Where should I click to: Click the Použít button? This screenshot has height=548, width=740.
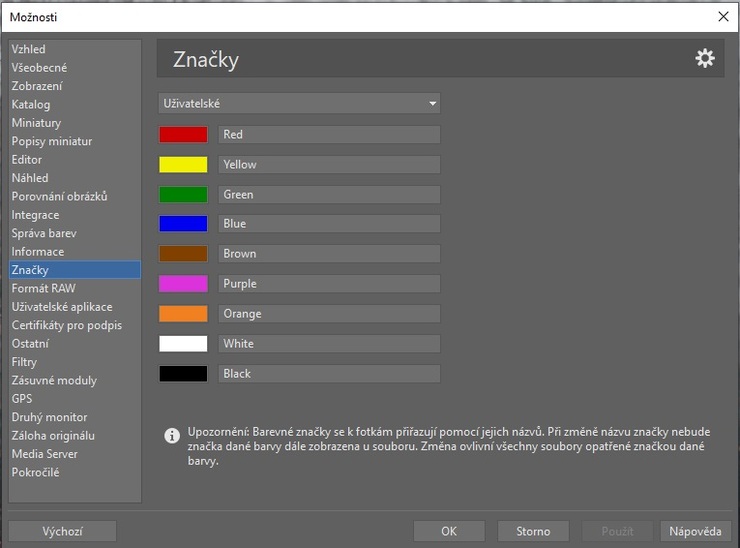click(617, 531)
